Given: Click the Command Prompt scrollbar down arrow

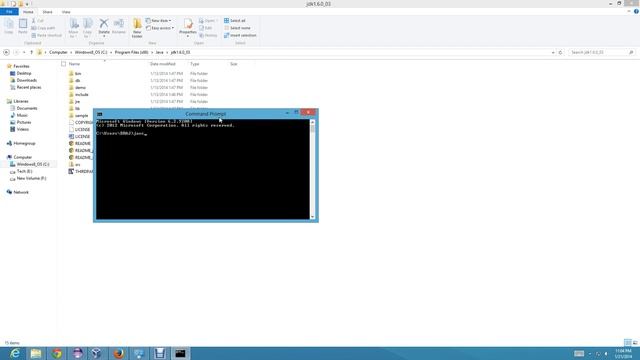Looking at the screenshot, I should (x=313, y=217).
